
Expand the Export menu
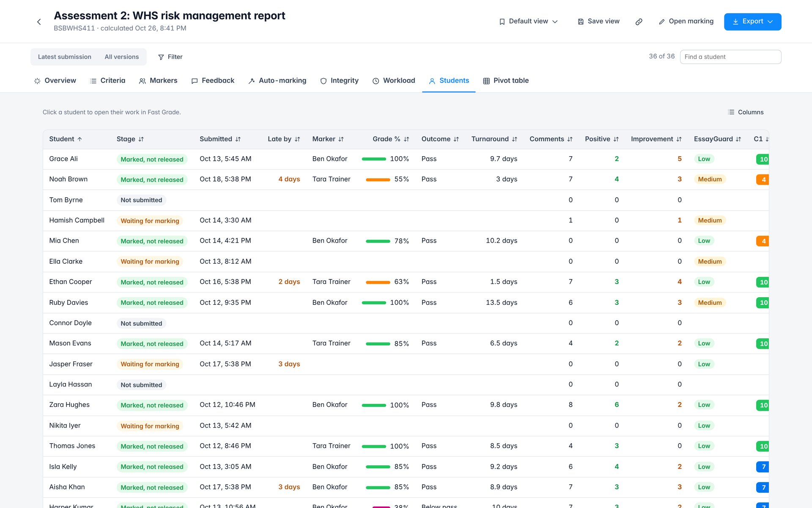tap(752, 22)
